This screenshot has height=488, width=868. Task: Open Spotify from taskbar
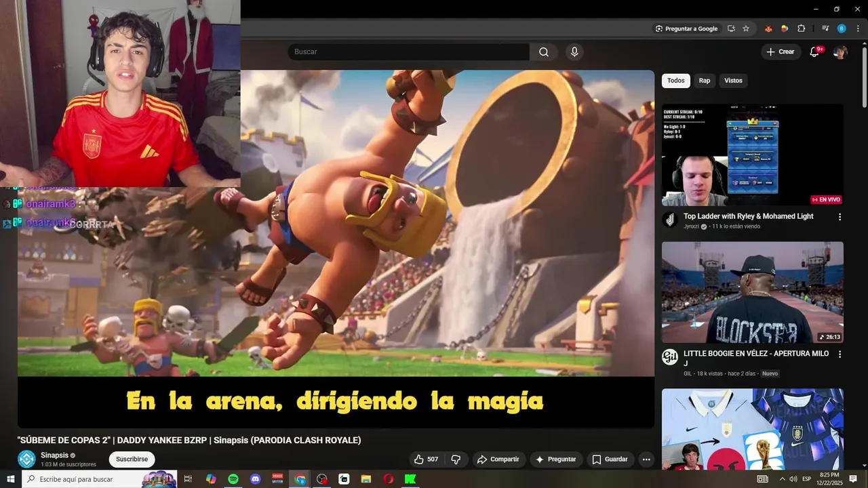click(x=233, y=479)
